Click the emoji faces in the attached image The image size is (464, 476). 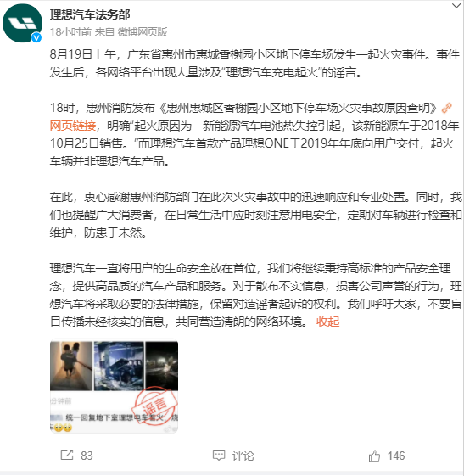pos(63,428)
